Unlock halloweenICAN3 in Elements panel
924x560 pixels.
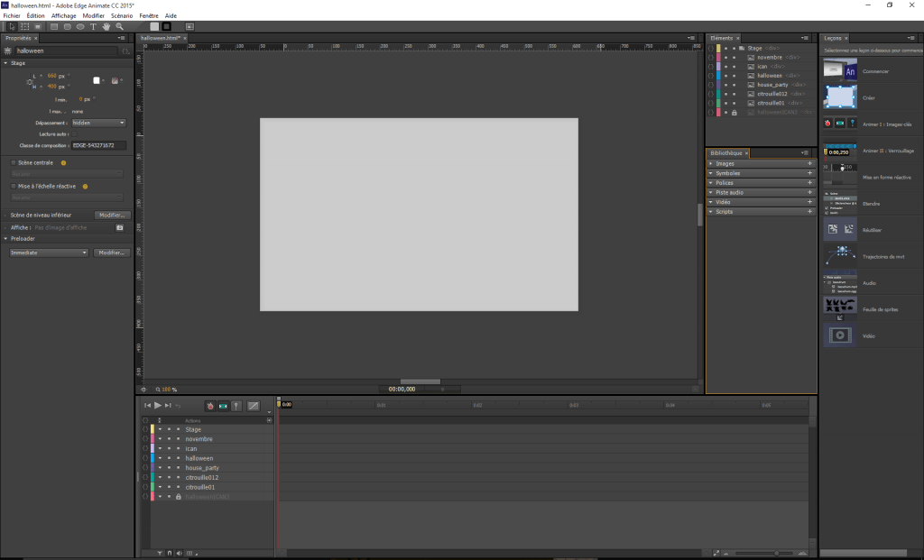735,113
